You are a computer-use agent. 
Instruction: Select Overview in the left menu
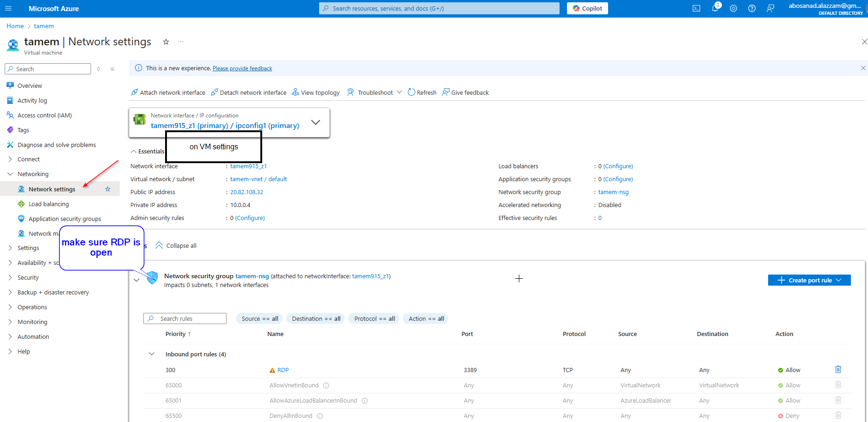pos(30,86)
